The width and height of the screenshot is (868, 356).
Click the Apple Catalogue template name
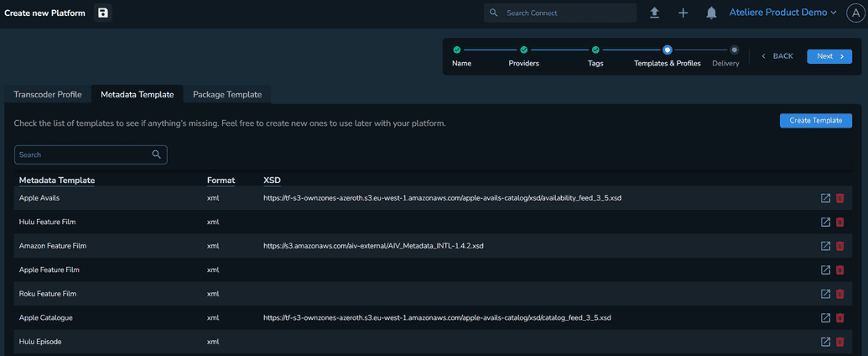tap(46, 317)
